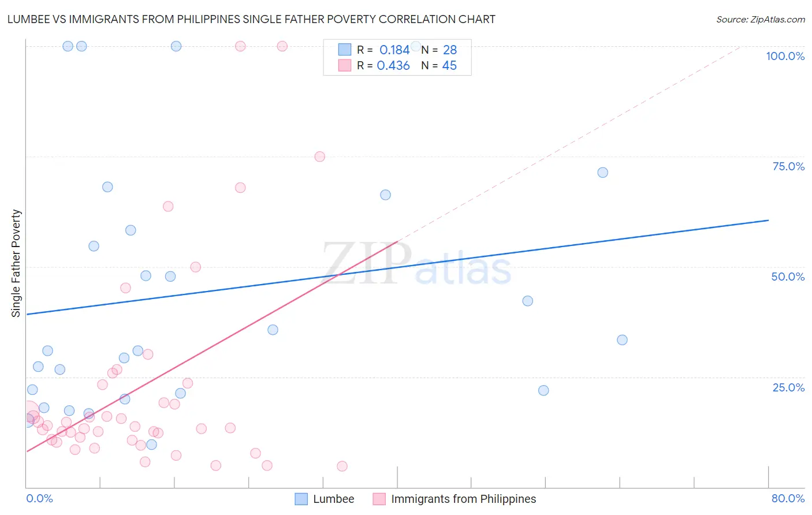Click the dashed pink extrapolation line
Screen dimensions: 812x515
tap(569, 143)
